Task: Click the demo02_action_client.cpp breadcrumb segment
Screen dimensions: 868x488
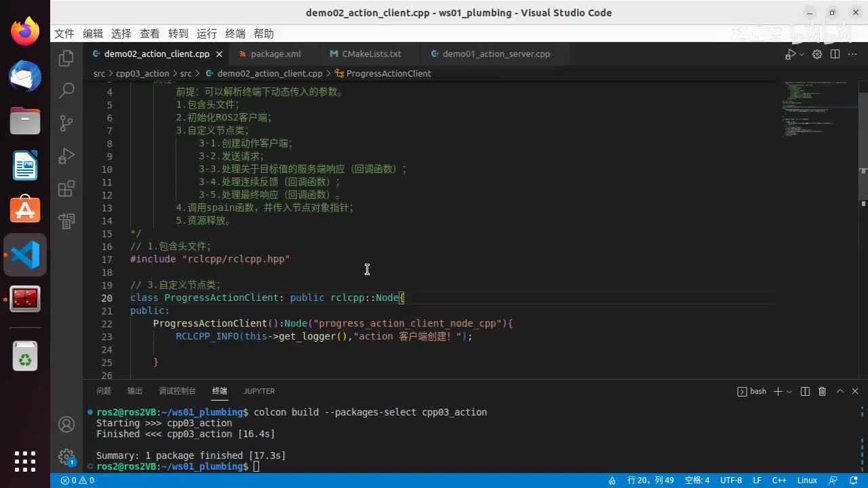Action: pos(270,73)
